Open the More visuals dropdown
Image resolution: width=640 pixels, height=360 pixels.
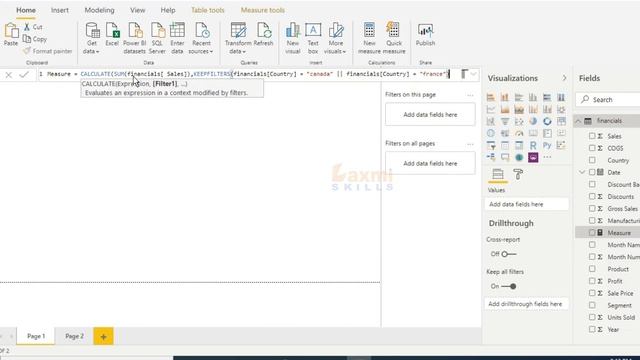[x=335, y=38]
